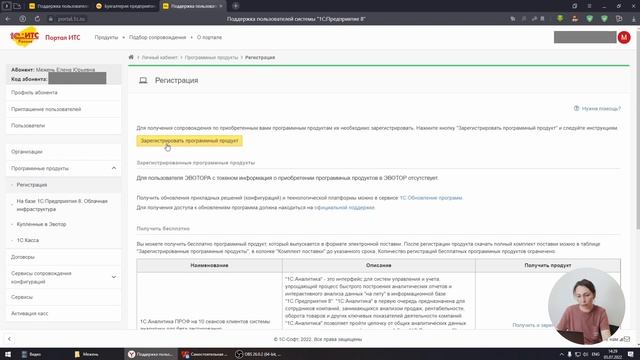
Task: Click the envelope icon at page bottom right
Action: (x=627, y=339)
